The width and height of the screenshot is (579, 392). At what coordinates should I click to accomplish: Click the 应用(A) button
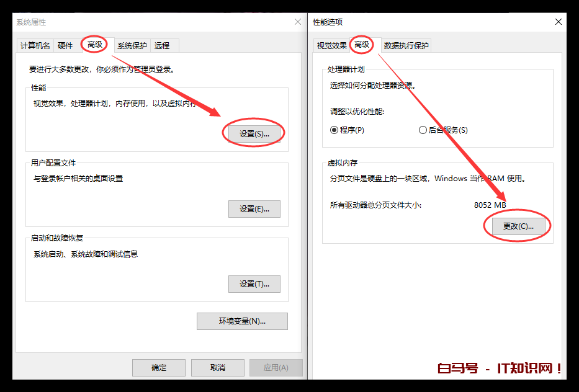[276, 367]
